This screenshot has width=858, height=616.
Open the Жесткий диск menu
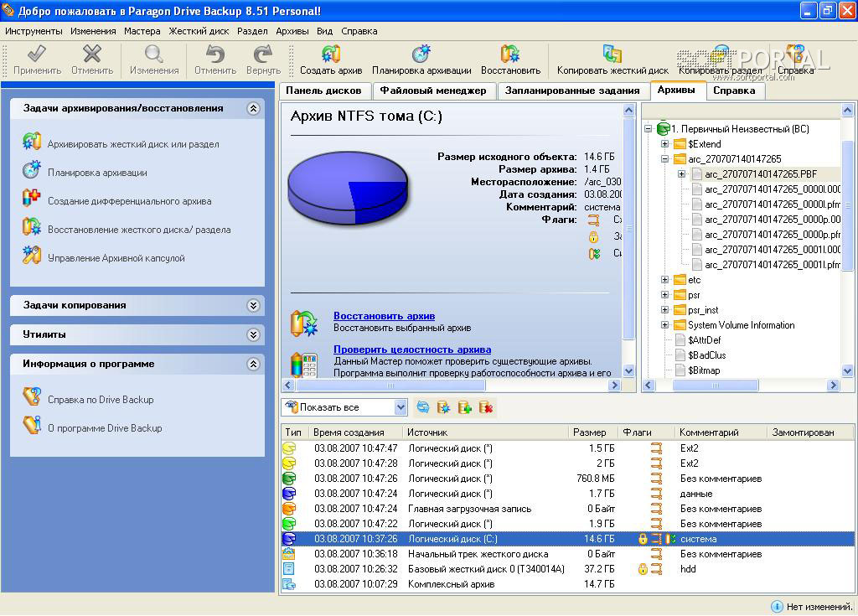coord(199,31)
